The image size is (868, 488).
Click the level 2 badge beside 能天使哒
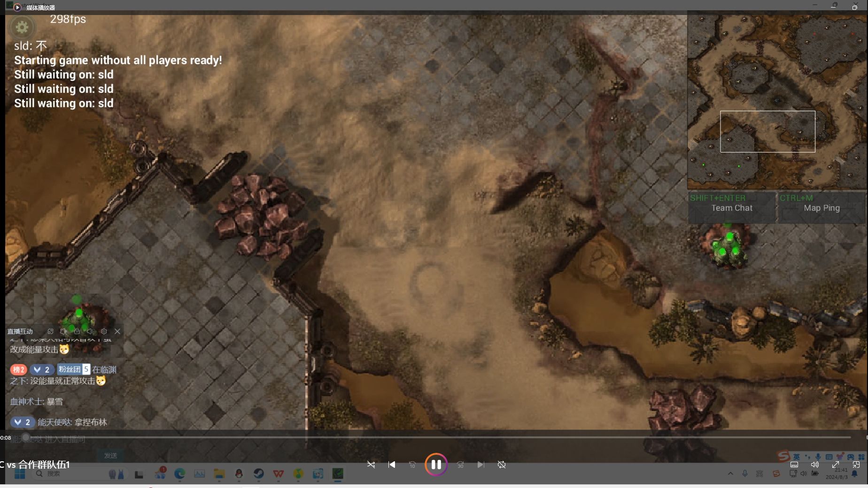tap(22, 422)
